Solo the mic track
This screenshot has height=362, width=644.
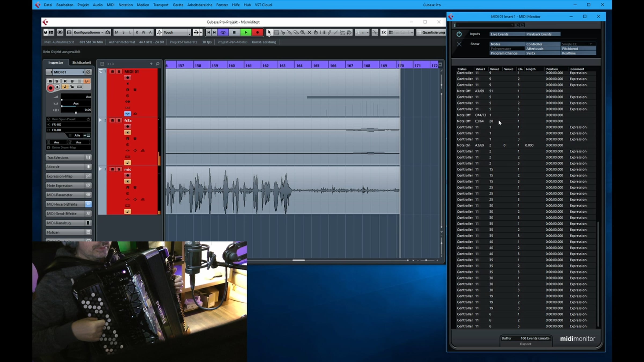119,169
